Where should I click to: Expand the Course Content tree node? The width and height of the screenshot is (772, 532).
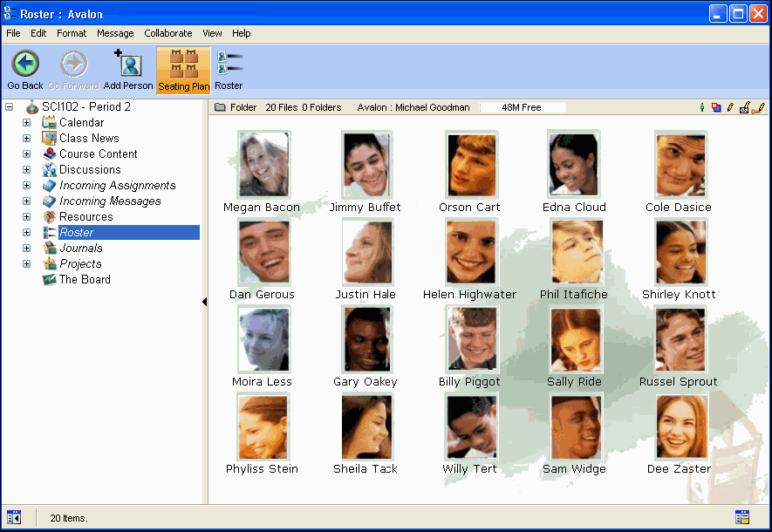tap(26, 154)
